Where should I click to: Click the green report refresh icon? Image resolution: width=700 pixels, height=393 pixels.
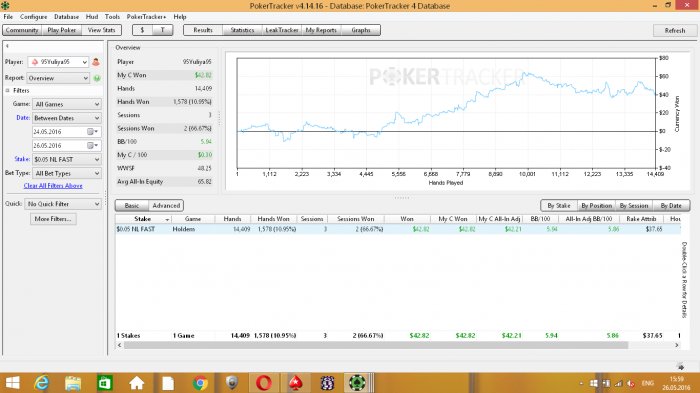[97, 78]
